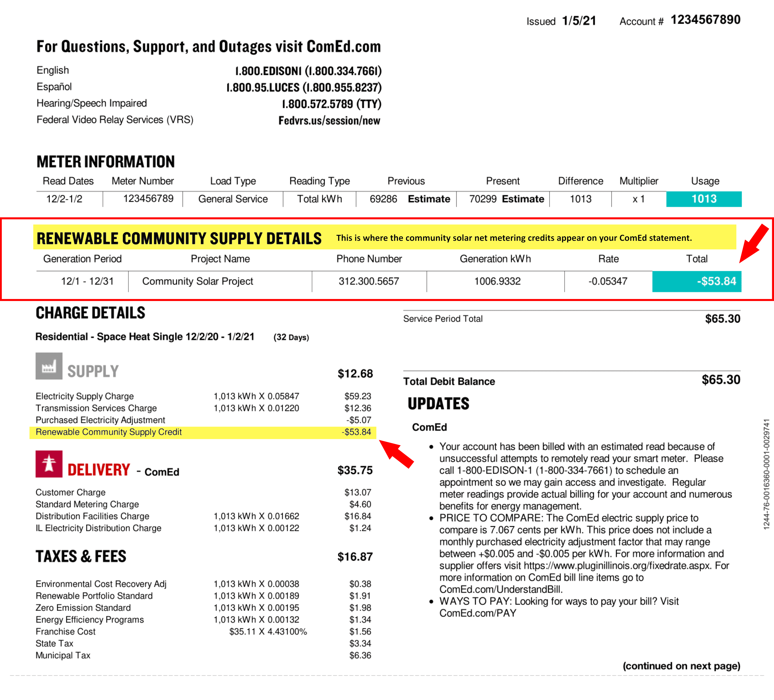Click Purchased Electricity Adjustment -$5.07 amount
The height and width of the screenshot is (700, 774).
[359, 420]
